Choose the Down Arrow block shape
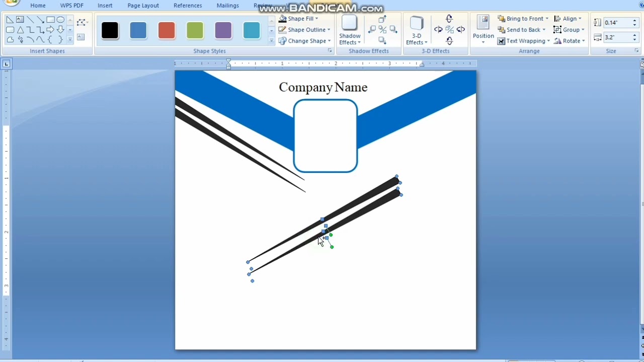The height and width of the screenshot is (362, 644). (x=60, y=30)
